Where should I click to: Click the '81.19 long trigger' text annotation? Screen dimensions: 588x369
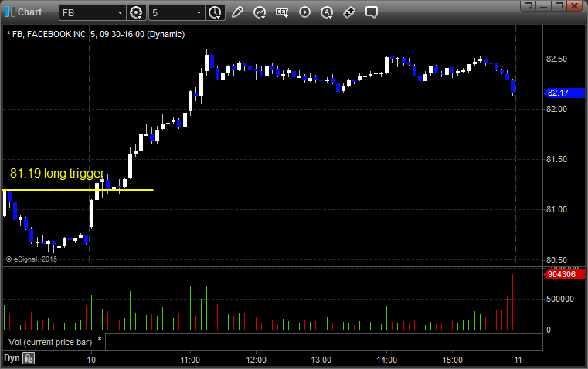click(57, 173)
